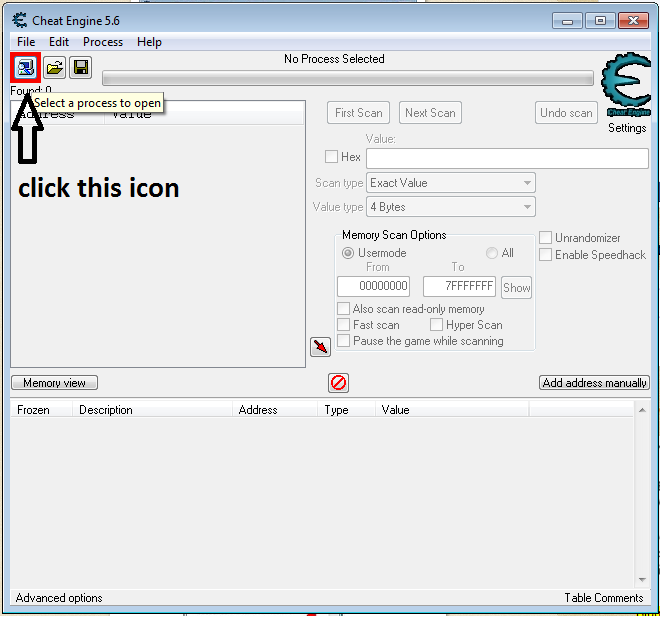Open the File menu

[x=26, y=42]
